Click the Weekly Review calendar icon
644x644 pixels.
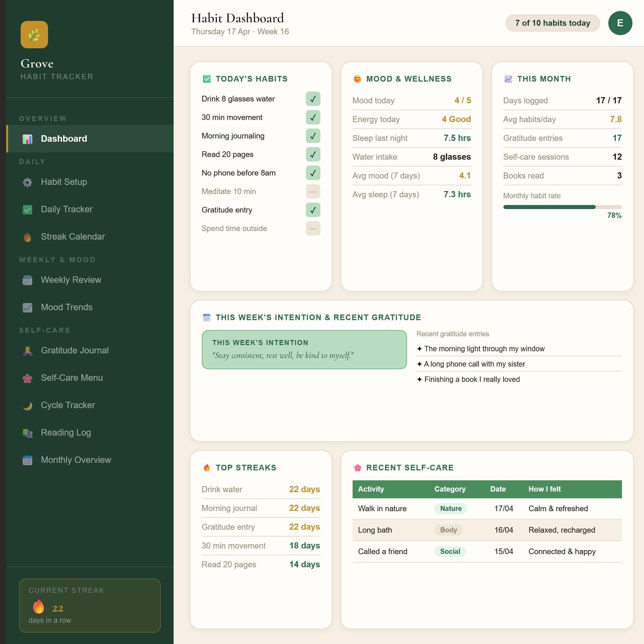tap(27, 280)
